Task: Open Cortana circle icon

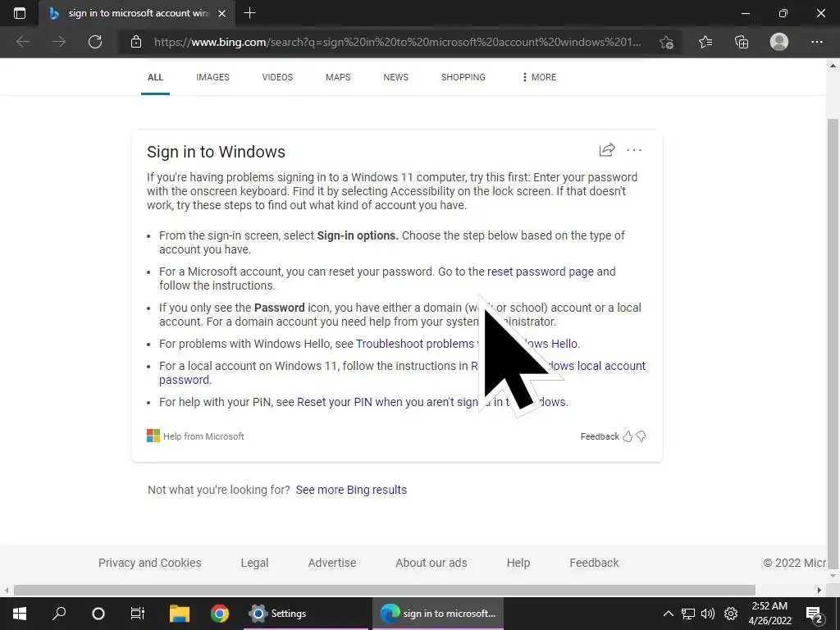Action: coord(98,614)
